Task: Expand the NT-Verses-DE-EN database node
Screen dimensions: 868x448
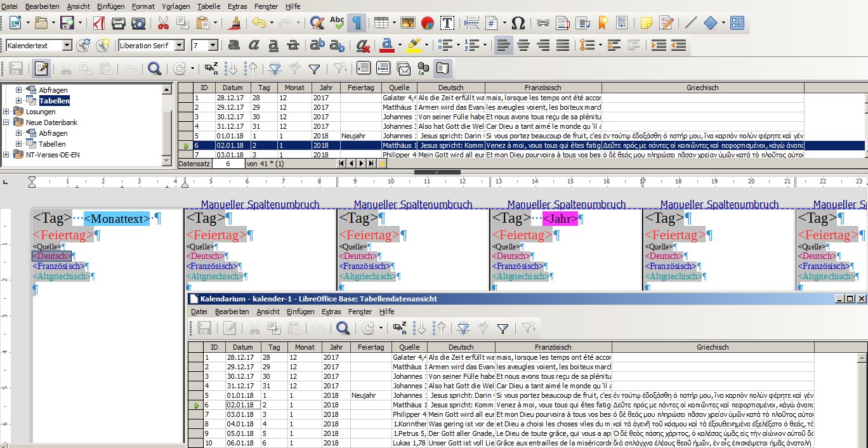Action: tap(6, 155)
